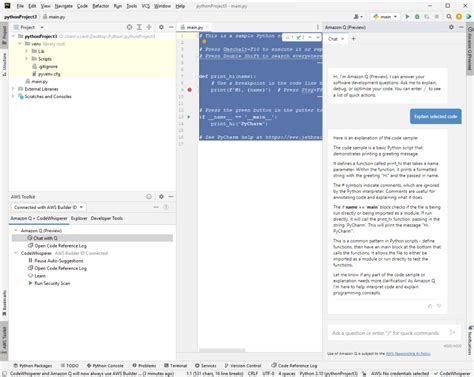The image size is (474, 377).
Task: Hide the Project panel with minus icon
Action: point(171,27)
